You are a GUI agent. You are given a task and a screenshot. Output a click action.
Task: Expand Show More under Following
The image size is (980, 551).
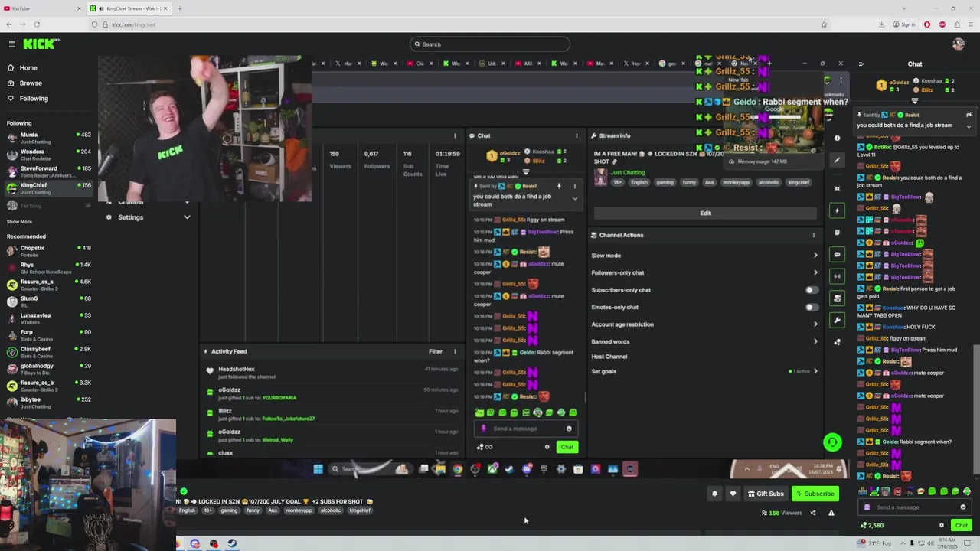coord(19,222)
